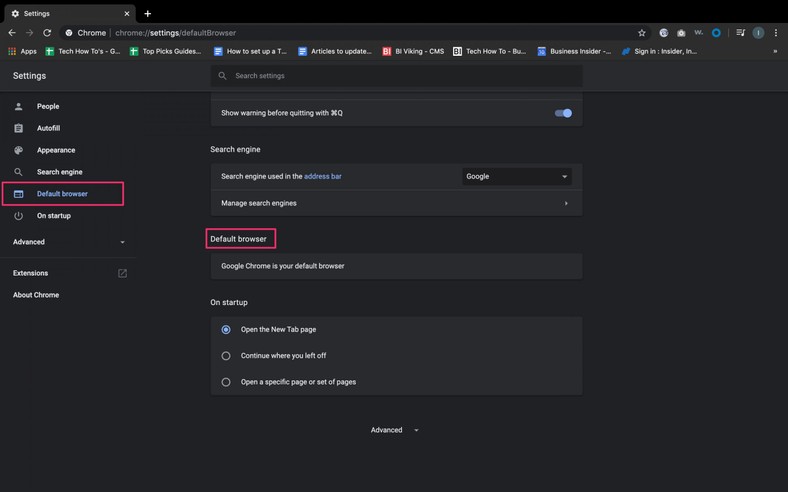This screenshot has height=492, width=788.
Task: Select On startup in sidebar
Action: coord(54,216)
